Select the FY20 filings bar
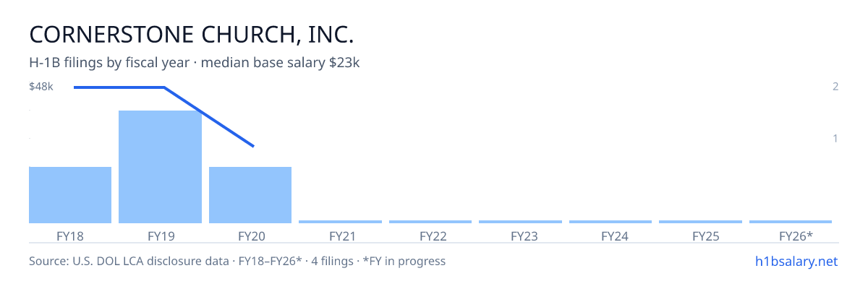 pos(250,195)
